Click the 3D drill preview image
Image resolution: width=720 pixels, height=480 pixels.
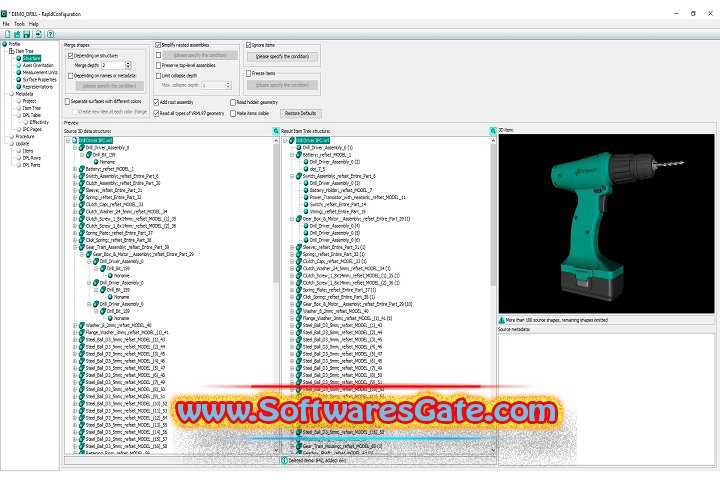607,224
